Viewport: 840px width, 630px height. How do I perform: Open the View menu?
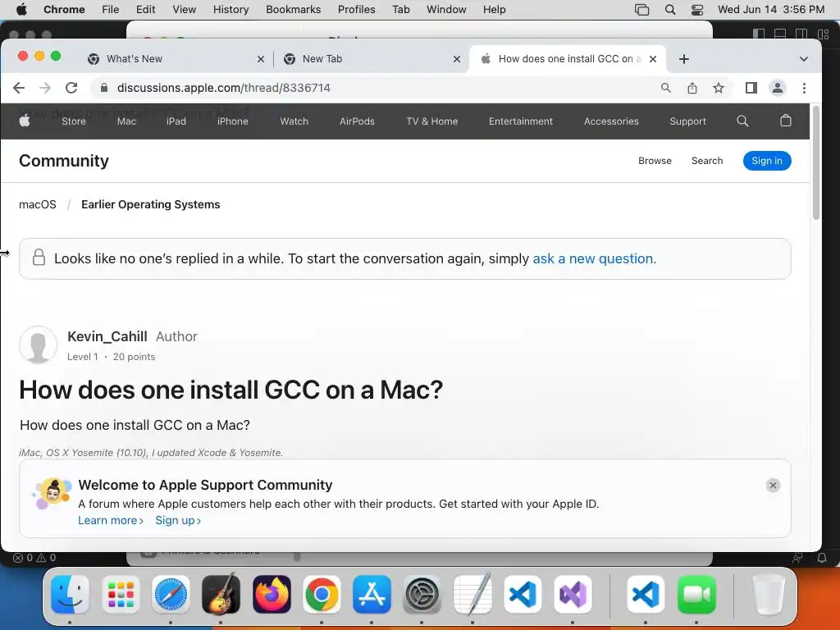184,10
